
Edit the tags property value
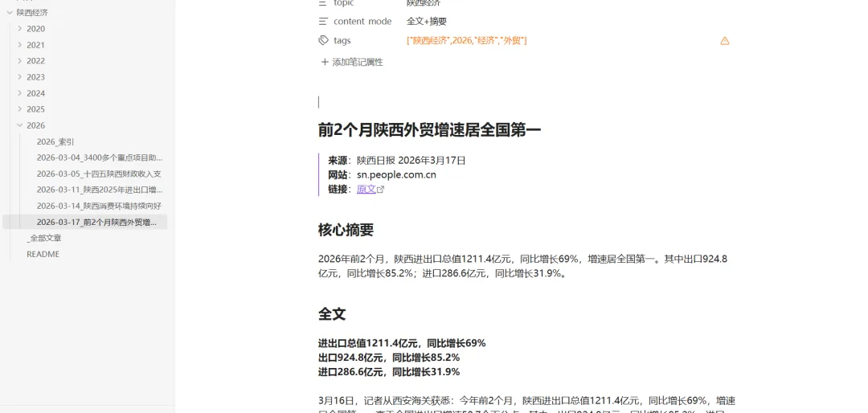[x=467, y=40]
